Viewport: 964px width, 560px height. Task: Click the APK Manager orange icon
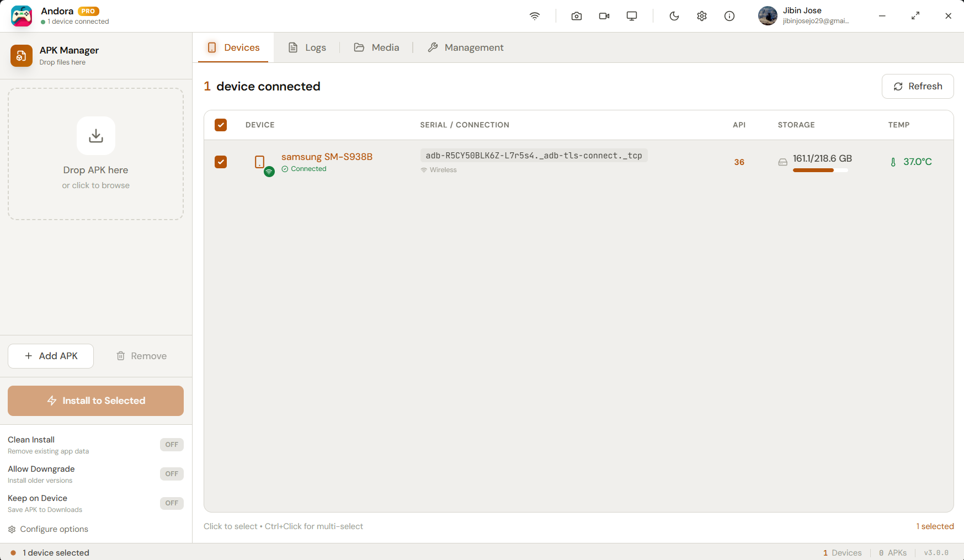22,56
